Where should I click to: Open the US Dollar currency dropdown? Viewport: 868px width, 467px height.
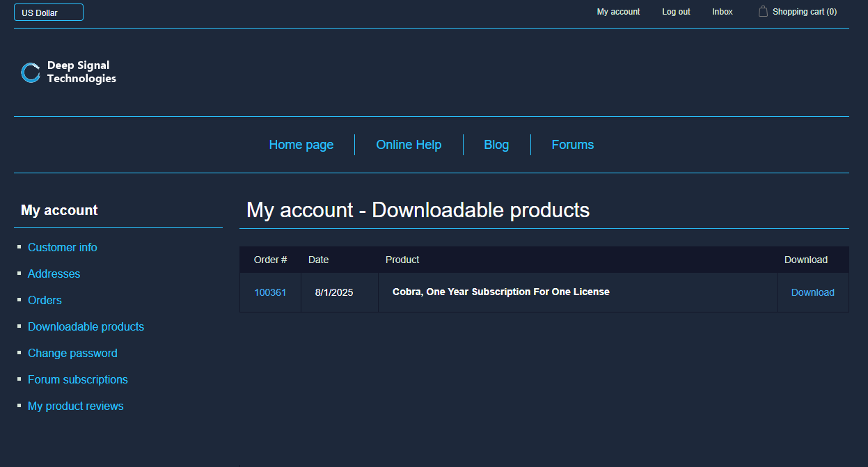[49, 13]
